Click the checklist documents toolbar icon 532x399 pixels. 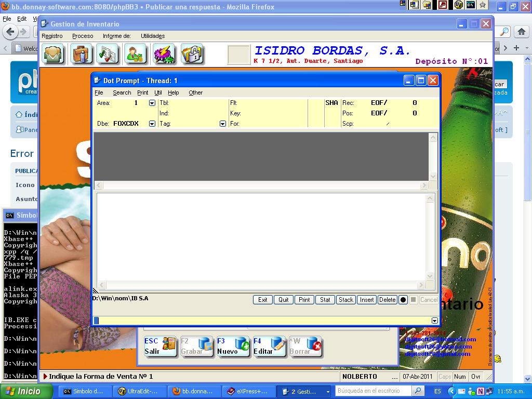click(109, 54)
